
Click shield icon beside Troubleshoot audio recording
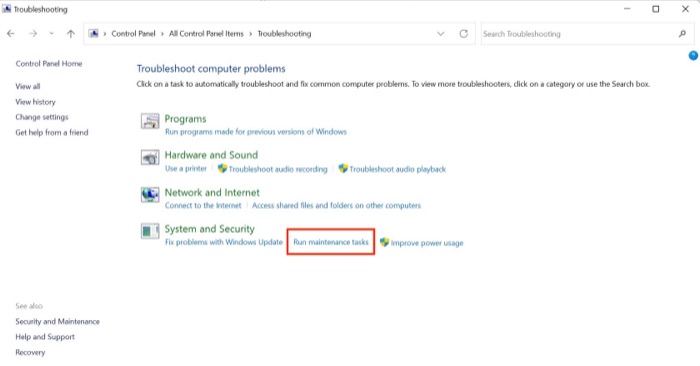[x=222, y=168]
